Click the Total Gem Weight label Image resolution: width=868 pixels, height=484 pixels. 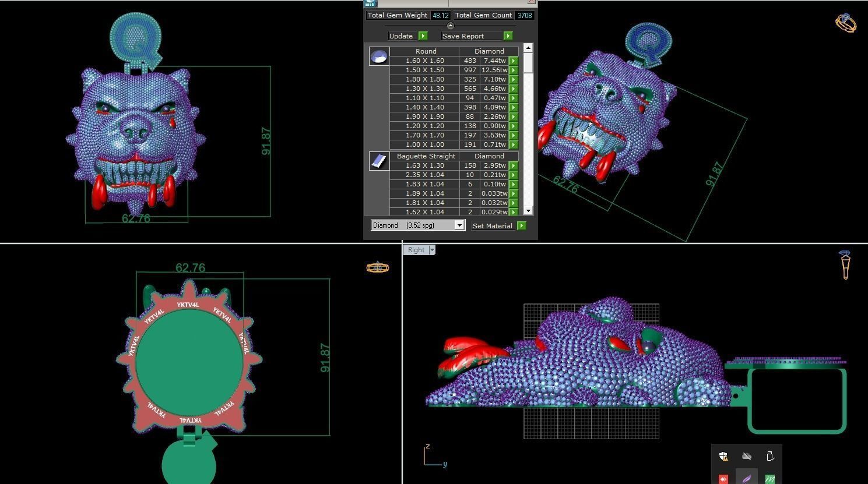pos(398,15)
